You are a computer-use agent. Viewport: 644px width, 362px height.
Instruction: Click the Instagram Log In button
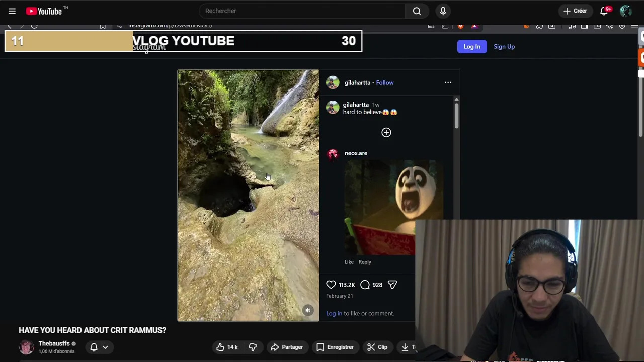click(472, 46)
